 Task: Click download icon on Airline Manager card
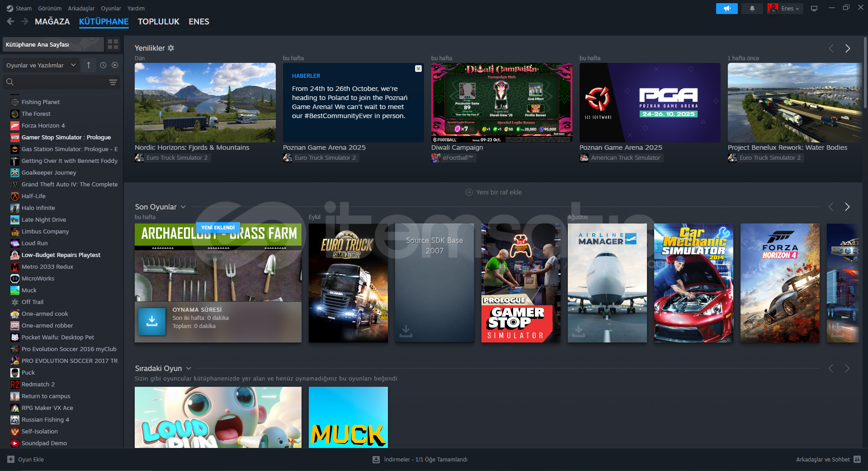coord(578,331)
